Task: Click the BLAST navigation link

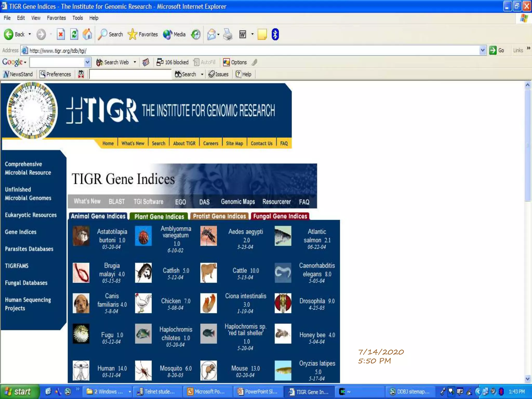Action: (x=117, y=202)
